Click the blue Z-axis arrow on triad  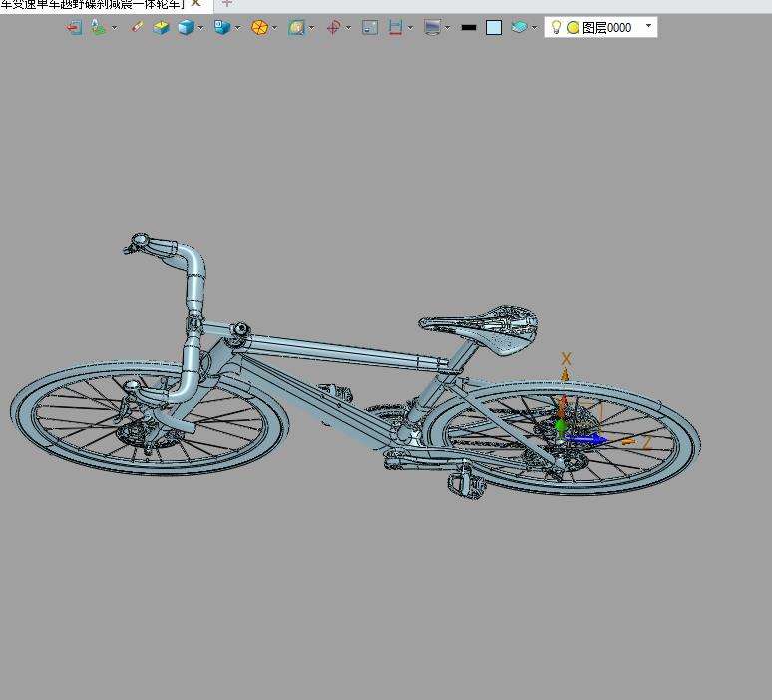[x=588, y=438]
